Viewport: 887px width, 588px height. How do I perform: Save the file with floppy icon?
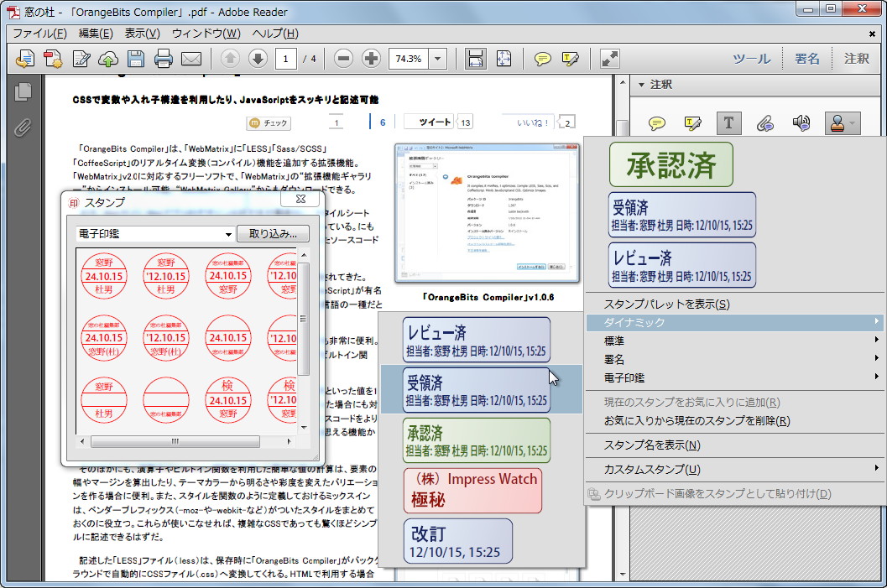click(x=136, y=58)
